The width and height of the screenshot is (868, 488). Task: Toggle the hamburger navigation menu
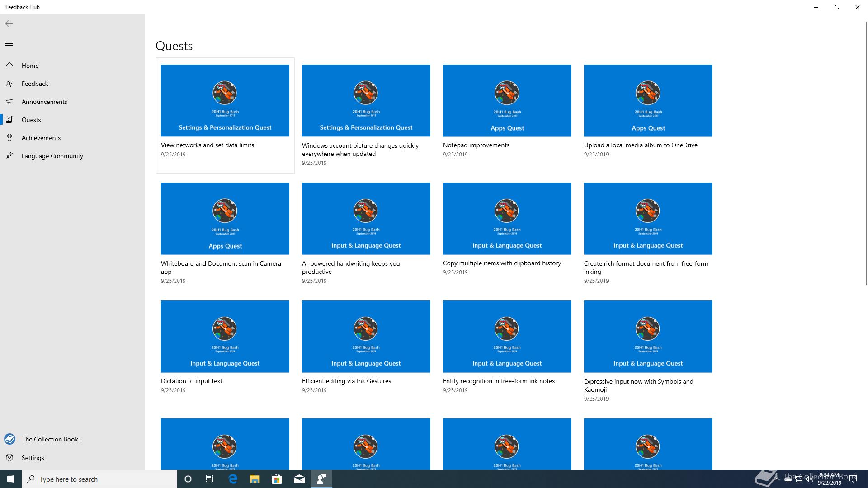click(9, 43)
